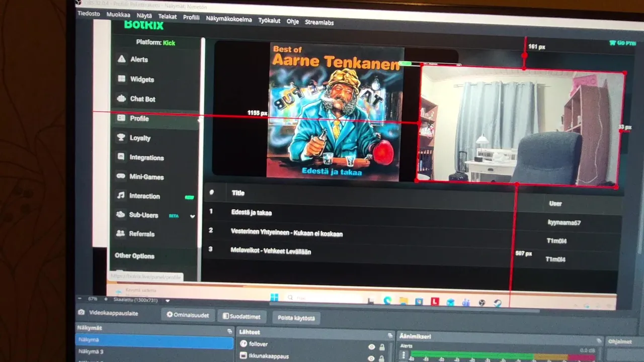Zoom out the preview with minus button
The image size is (644, 362).
[x=79, y=298]
